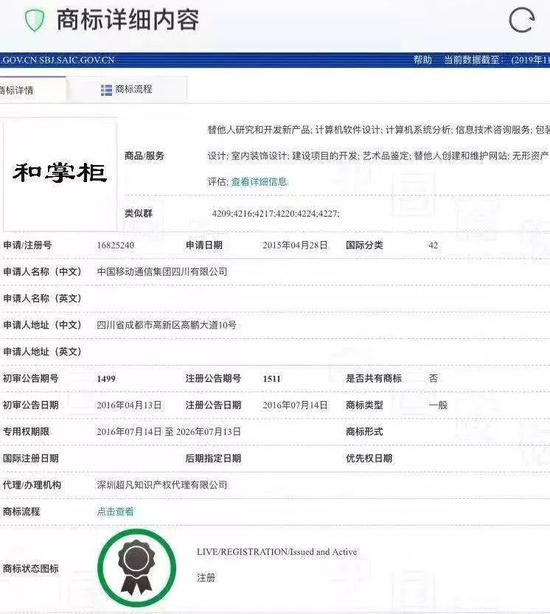This screenshot has width=550, height=614.
Task: Click the international class value 42
Action: pyautogui.click(x=433, y=246)
